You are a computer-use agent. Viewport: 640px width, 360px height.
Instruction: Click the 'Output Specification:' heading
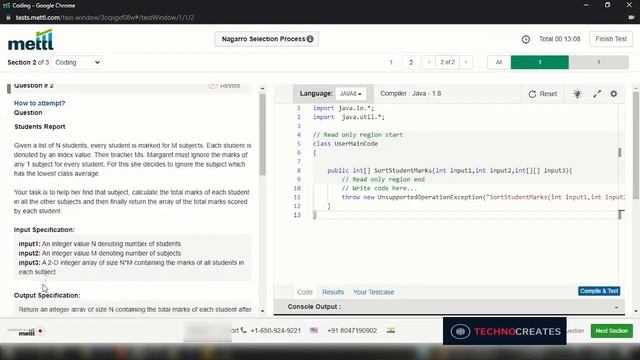click(47, 295)
